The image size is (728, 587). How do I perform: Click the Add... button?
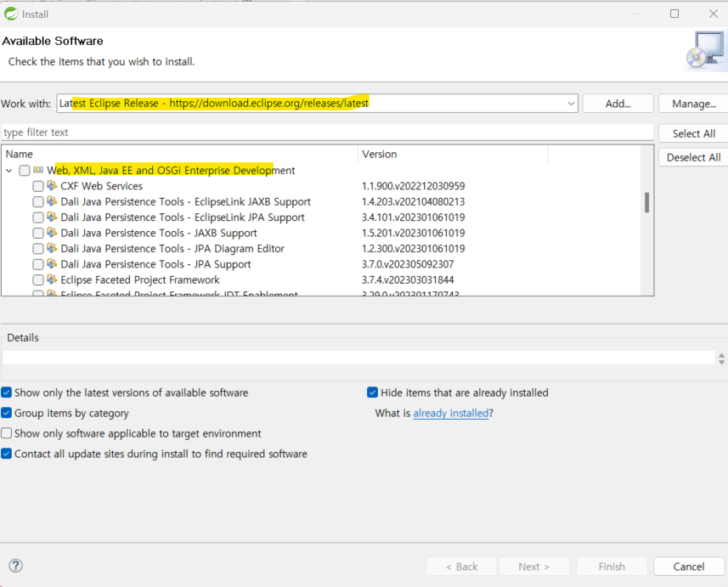coord(618,104)
